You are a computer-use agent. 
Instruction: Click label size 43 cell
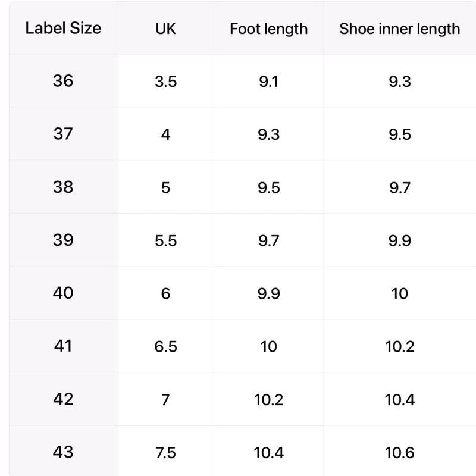tap(63, 452)
